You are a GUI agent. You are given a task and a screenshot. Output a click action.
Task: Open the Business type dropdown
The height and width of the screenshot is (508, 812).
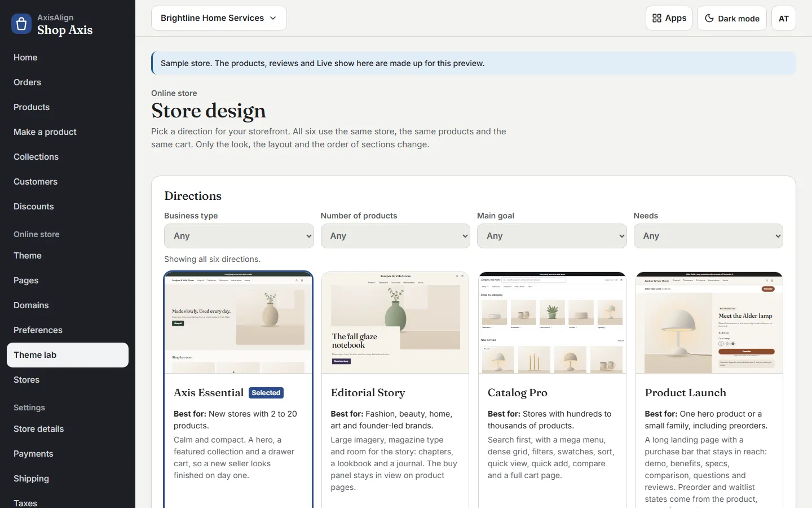(239, 236)
